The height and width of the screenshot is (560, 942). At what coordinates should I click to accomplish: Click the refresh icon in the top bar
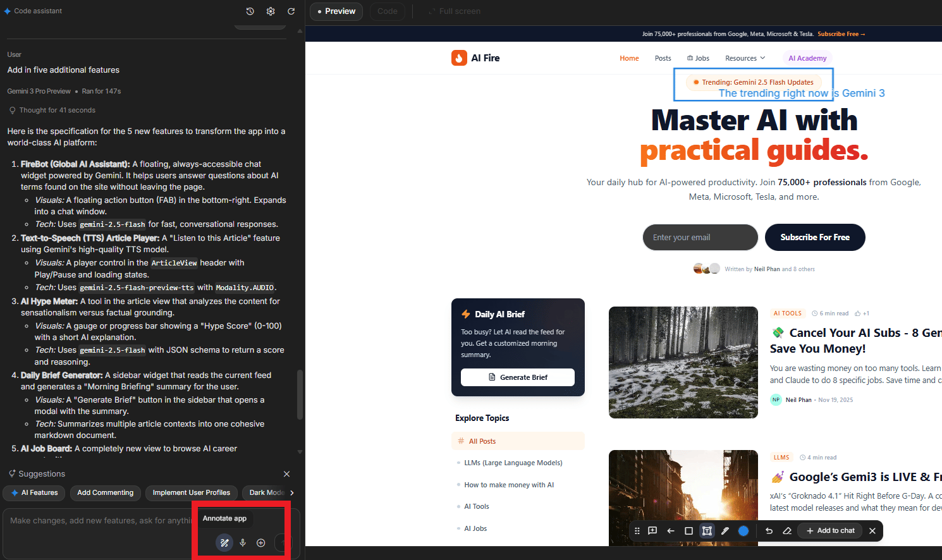[291, 11]
